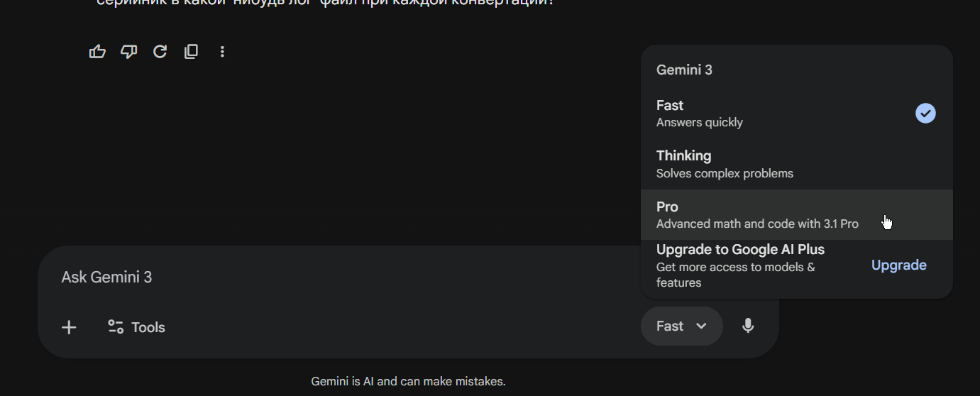Image resolution: width=980 pixels, height=396 pixels.
Task: Click the "Solves complex problems" description
Action: 725,174
